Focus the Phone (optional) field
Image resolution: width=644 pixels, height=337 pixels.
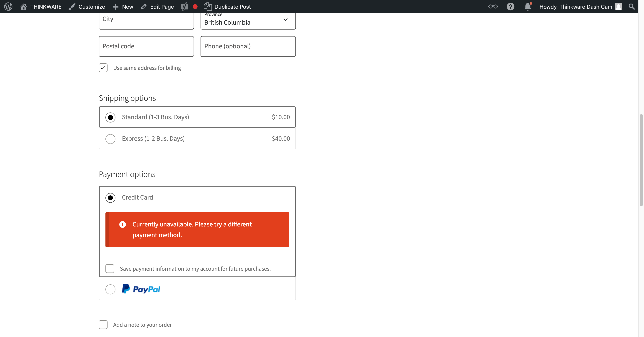[248, 46]
